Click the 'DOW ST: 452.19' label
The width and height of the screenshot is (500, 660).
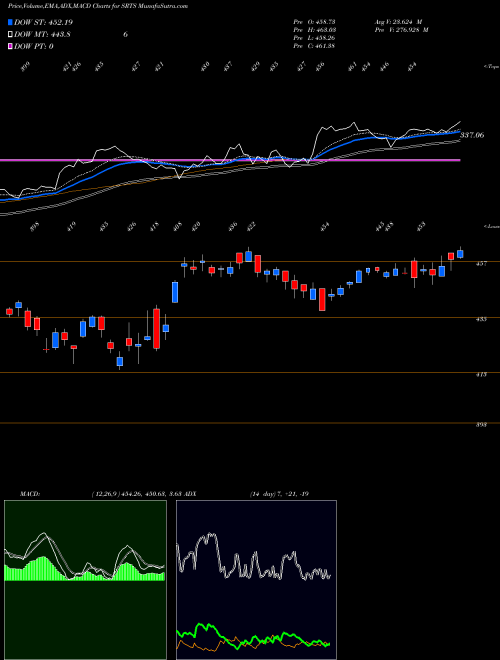(43, 22)
